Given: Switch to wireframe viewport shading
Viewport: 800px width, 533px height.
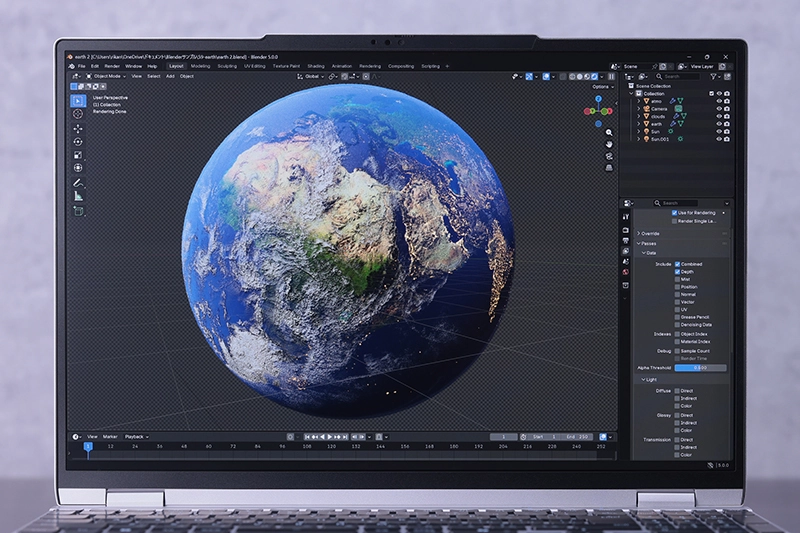Looking at the screenshot, I should coord(572,77).
